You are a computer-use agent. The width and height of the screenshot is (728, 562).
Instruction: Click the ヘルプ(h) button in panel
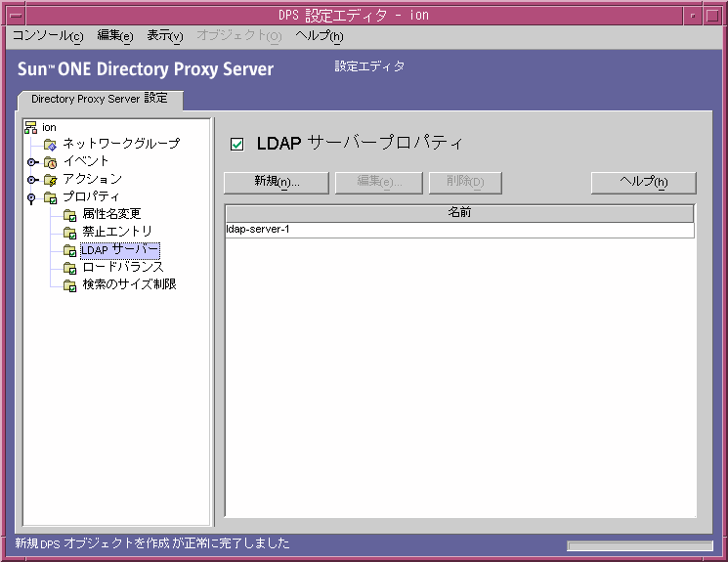click(644, 183)
